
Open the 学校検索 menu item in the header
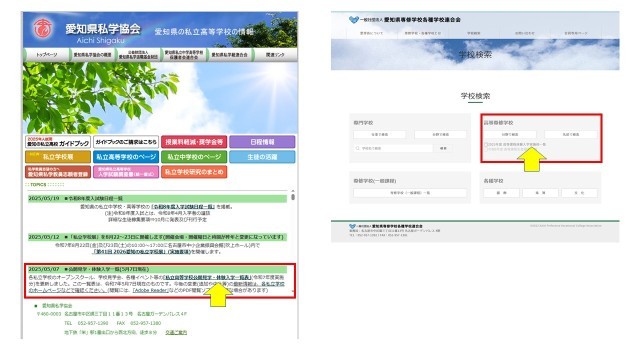click(473, 33)
